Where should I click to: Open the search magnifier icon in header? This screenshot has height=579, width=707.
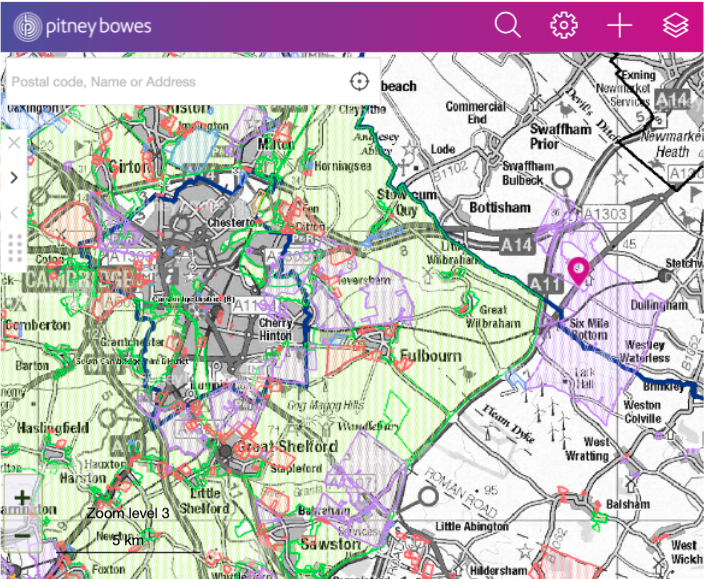(508, 26)
